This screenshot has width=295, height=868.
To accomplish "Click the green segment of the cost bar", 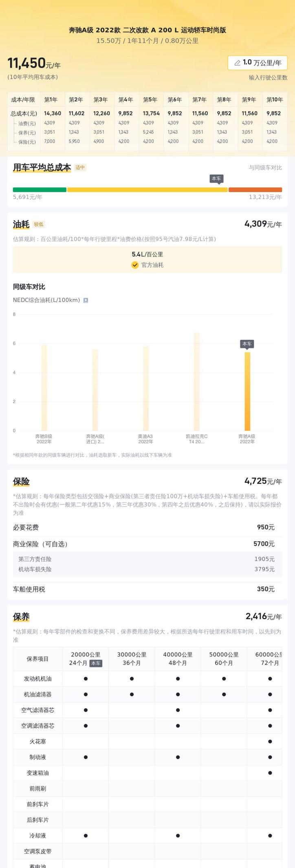I will click(40, 190).
